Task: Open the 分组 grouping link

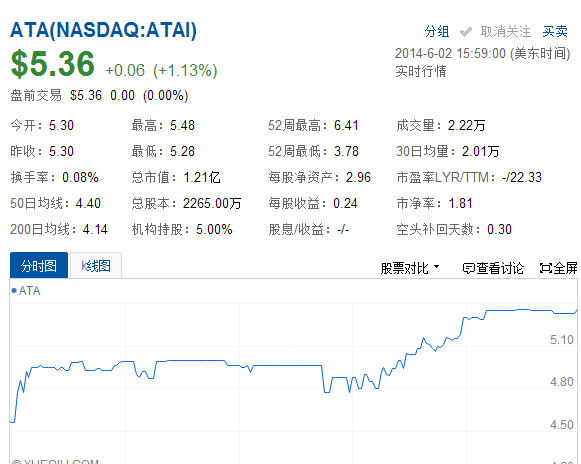Action: [437, 32]
